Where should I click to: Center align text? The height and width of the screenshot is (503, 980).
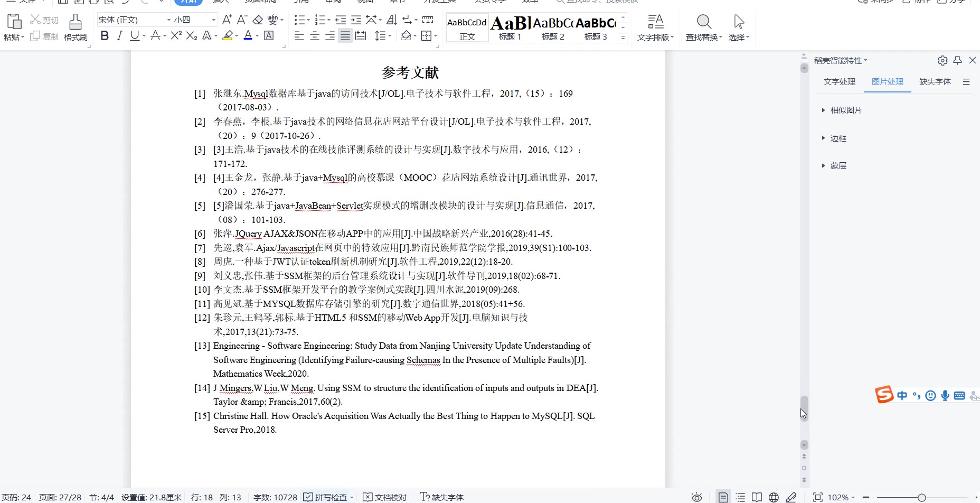coord(315,36)
